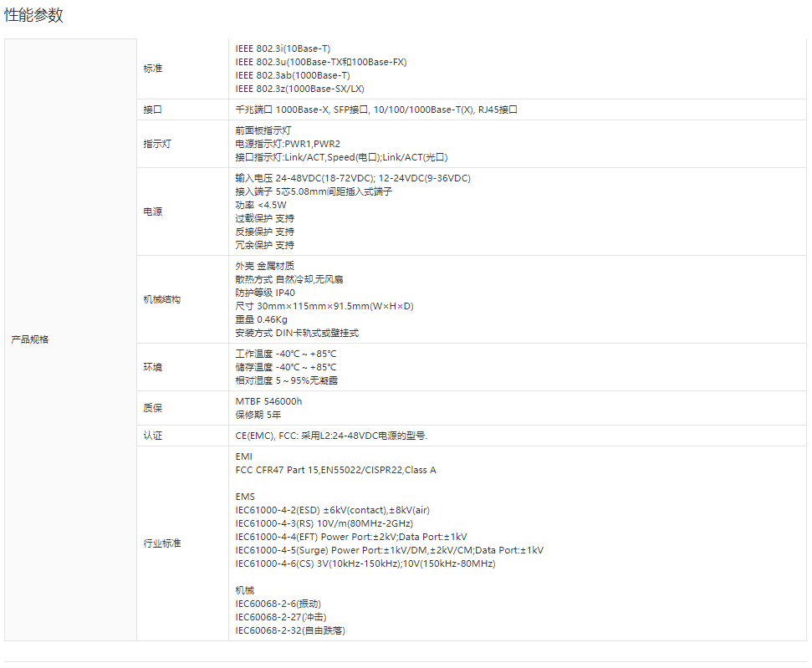This screenshot has height=668, width=812.
Task: Select the 电源指示灯:PWR1,PWR2 text line
Action: pyautogui.click(x=288, y=144)
